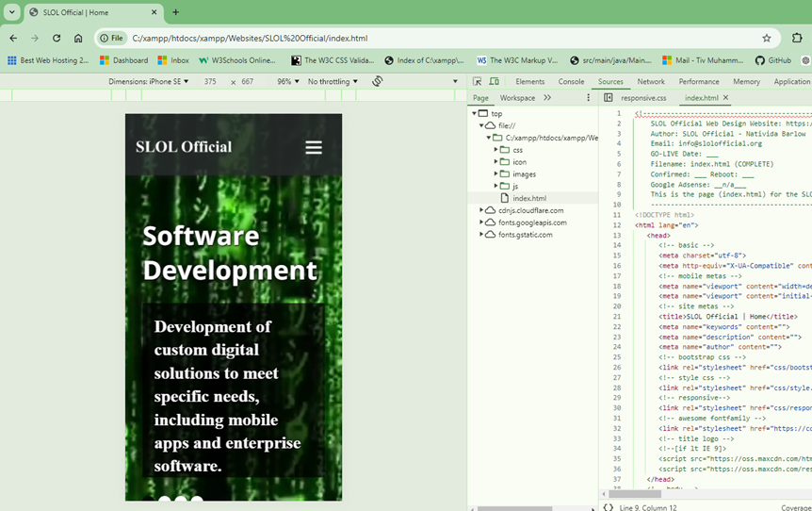Open the Dimensions iPhone SE dropdown
This screenshot has width=812, height=511.
pyautogui.click(x=149, y=81)
